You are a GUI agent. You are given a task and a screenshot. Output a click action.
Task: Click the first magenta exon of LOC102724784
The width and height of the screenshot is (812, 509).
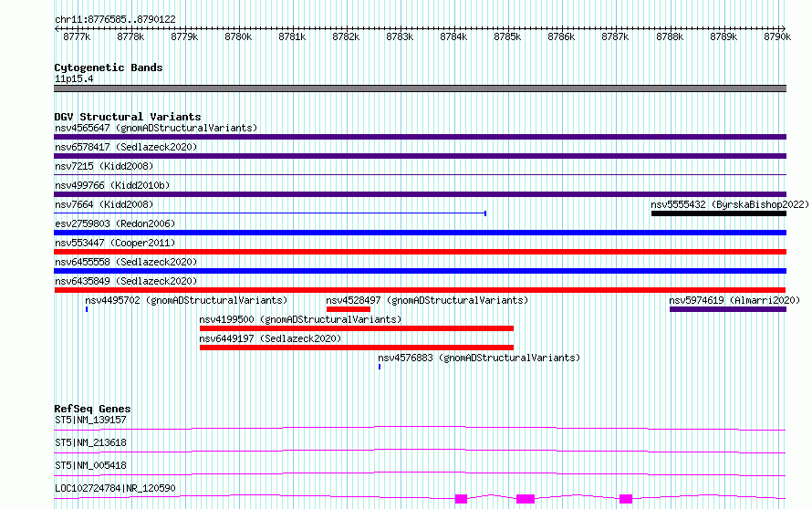461,499
